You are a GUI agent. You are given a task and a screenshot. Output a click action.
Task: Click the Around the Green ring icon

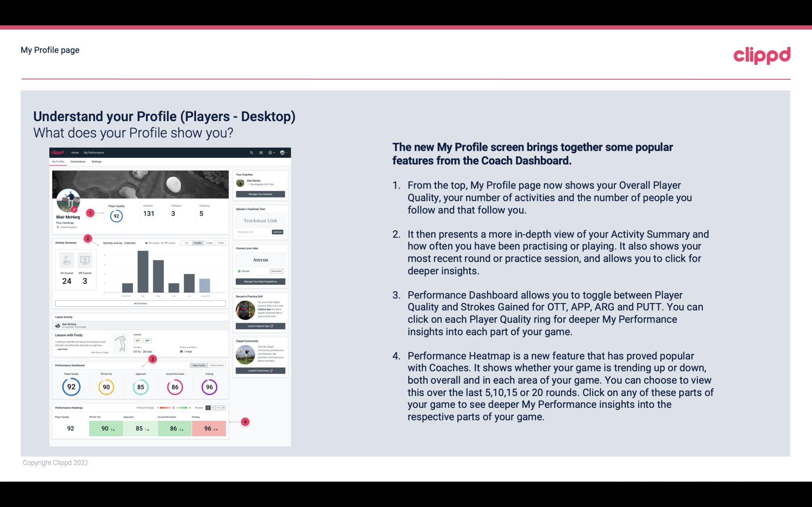click(176, 386)
